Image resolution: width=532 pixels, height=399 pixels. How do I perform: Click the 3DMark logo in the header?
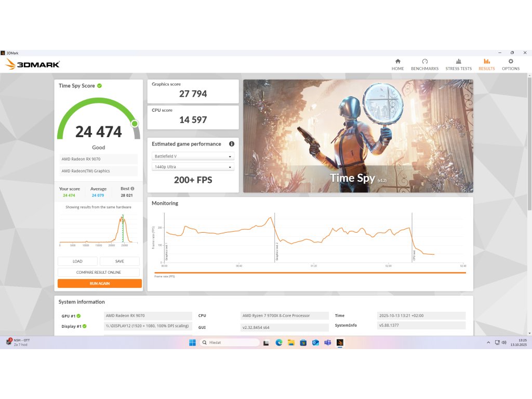pyautogui.click(x=33, y=64)
